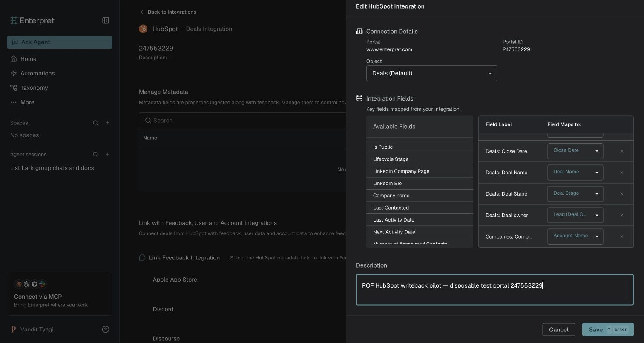Click the Enterpret logo
The image size is (644, 343).
[32, 20]
